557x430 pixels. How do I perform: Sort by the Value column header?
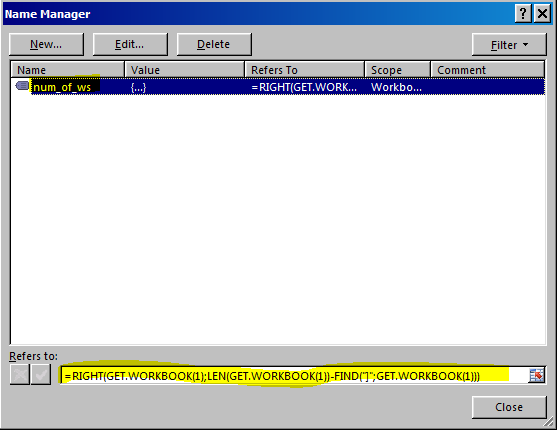click(x=184, y=70)
